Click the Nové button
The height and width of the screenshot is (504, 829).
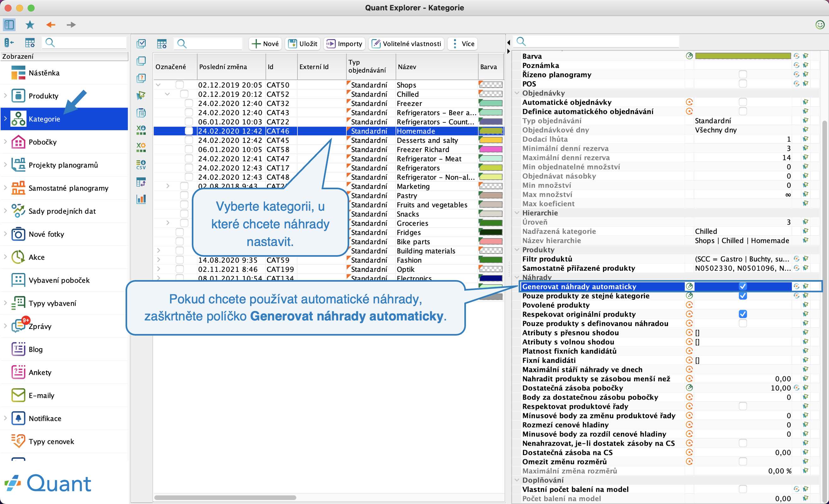point(265,44)
